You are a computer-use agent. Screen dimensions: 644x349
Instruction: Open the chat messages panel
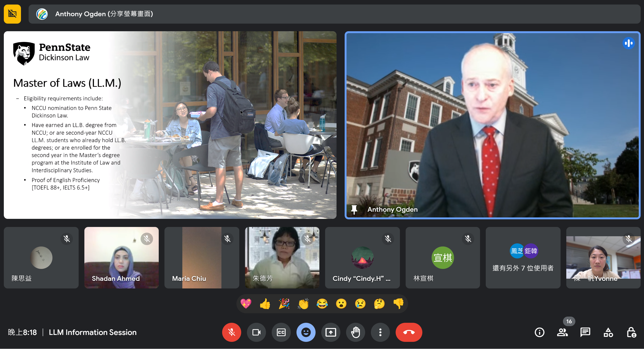[x=585, y=332]
